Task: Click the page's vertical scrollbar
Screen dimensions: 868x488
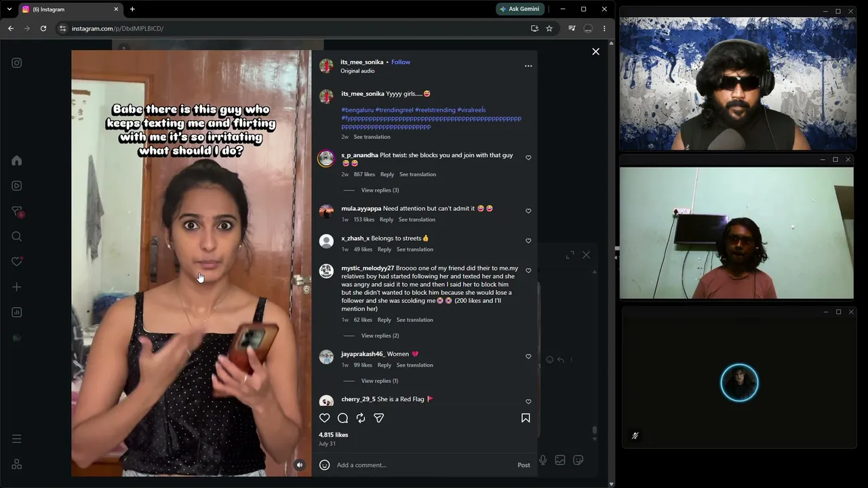Action: click(612, 263)
